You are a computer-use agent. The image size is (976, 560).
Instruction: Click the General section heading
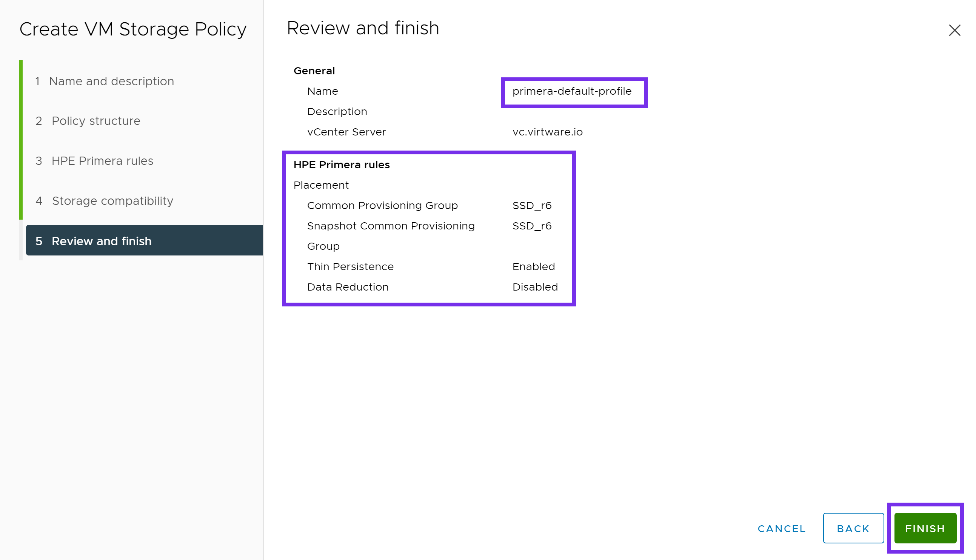tap(314, 71)
